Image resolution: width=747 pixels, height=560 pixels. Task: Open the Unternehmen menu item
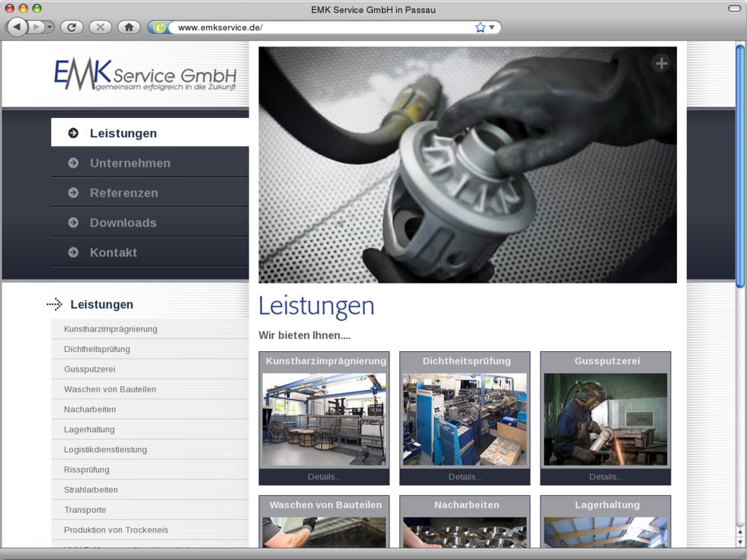click(149, 163)
